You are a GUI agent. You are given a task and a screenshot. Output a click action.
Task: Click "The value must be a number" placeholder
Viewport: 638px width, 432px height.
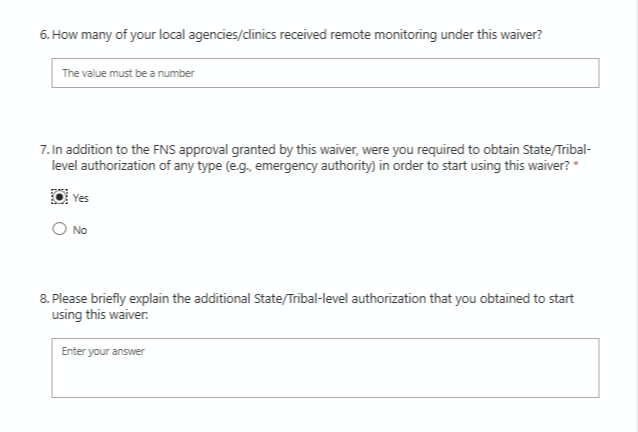[127, 73]
